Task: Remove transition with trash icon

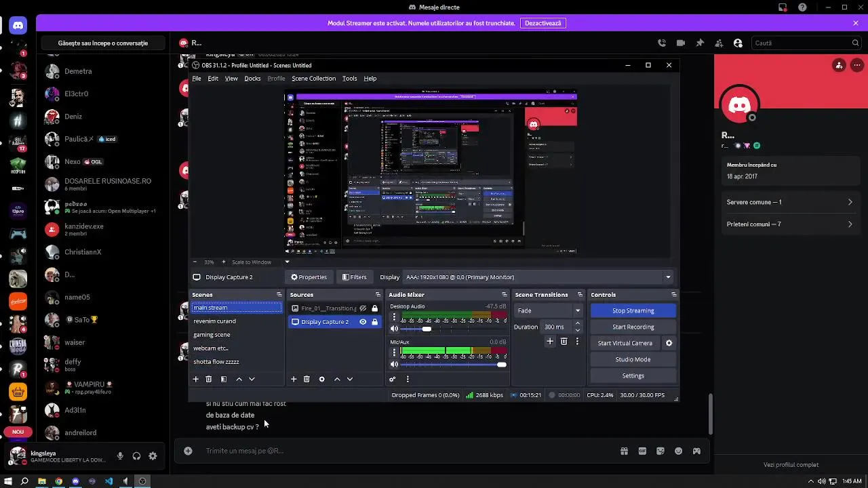Action: tap(564, 342)
